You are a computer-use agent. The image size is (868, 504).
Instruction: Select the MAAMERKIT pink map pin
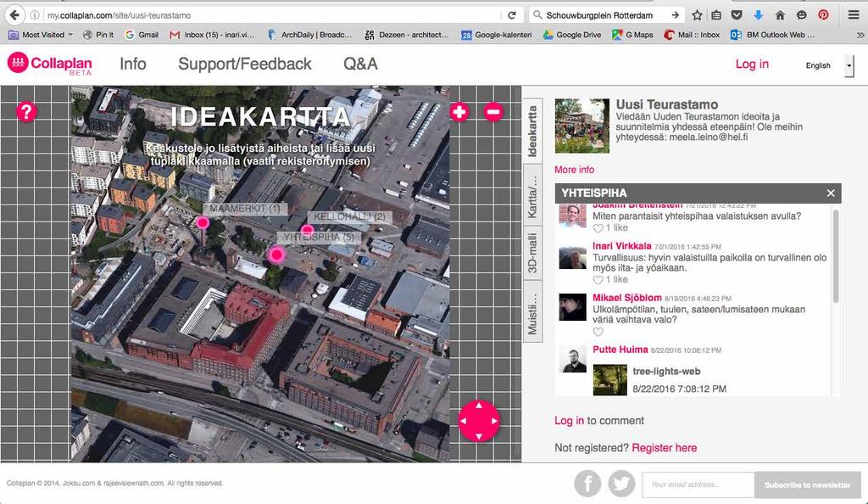(x=203, y=222)
